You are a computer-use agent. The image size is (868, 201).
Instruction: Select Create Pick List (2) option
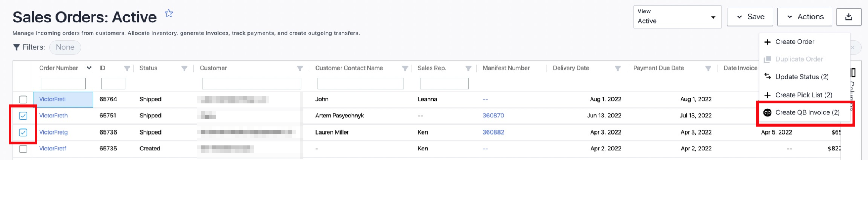tap(803, 95)
